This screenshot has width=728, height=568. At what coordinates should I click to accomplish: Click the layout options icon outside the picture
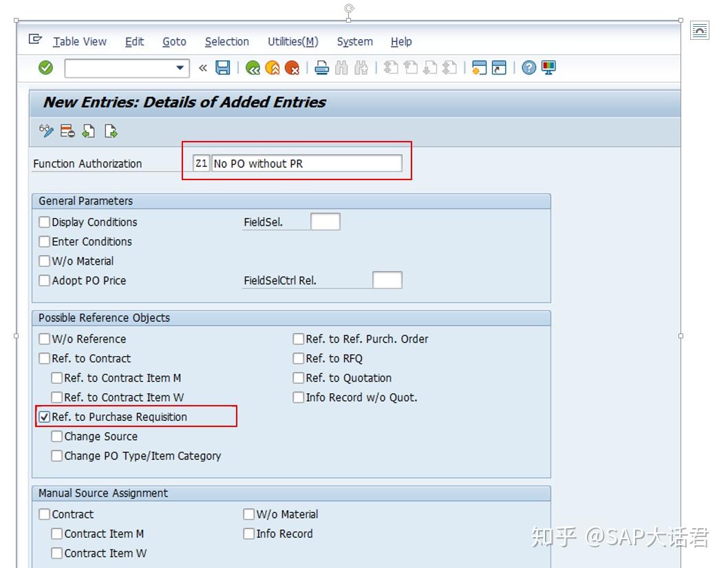pos(700,31)
